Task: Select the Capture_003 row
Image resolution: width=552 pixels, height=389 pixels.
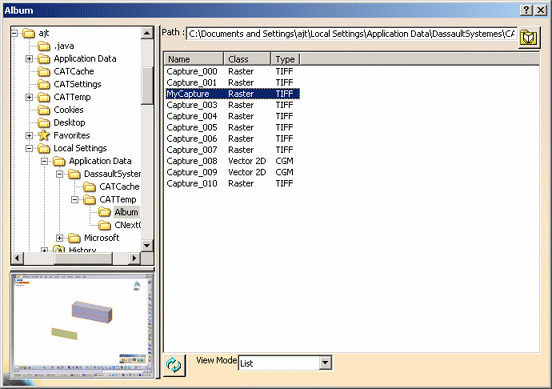Action: tap(232, 105)
